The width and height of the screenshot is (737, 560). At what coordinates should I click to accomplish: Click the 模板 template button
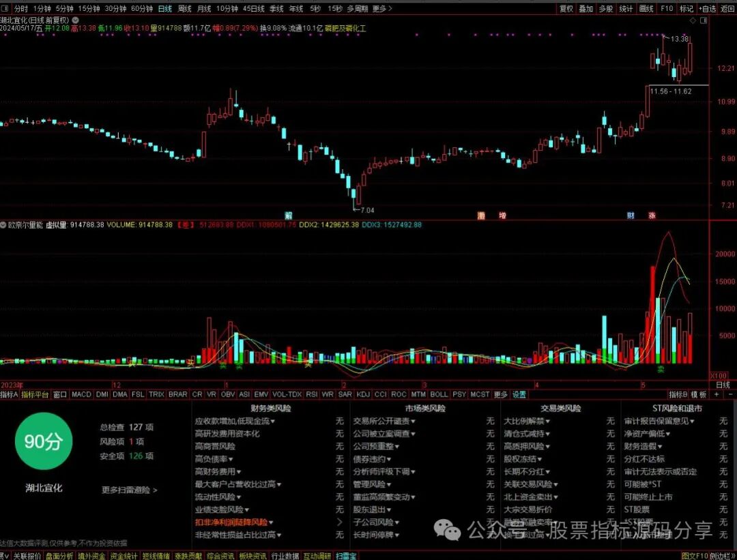click(699, 395)
